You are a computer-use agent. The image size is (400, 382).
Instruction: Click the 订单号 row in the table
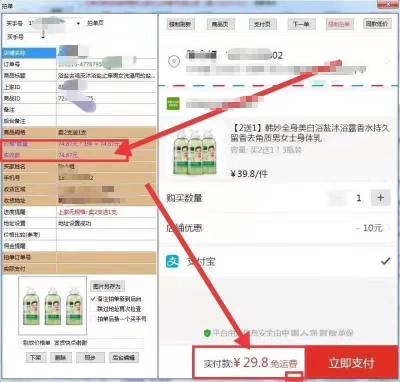[x=79, y=64]
